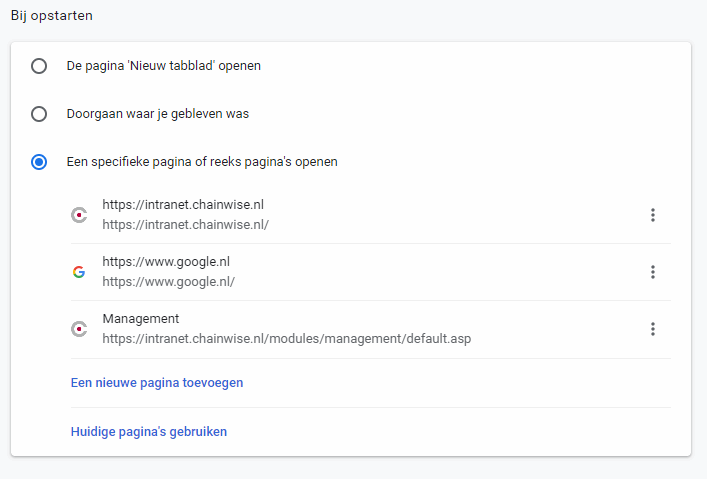This screenshot has width=707, height=479.
Task: Click the label text 'Doorgaan waar je gebleven was'
Action: point(157,114)
